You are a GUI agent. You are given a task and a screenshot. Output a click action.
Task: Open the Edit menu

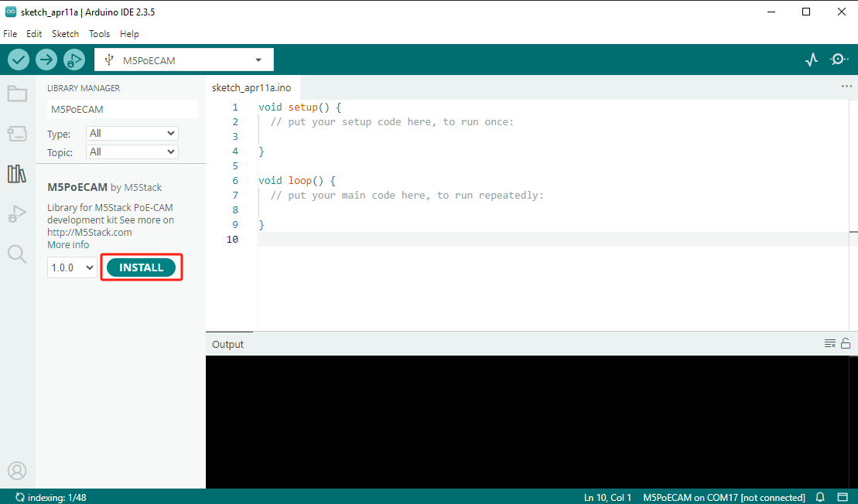[x=34, y=34]
